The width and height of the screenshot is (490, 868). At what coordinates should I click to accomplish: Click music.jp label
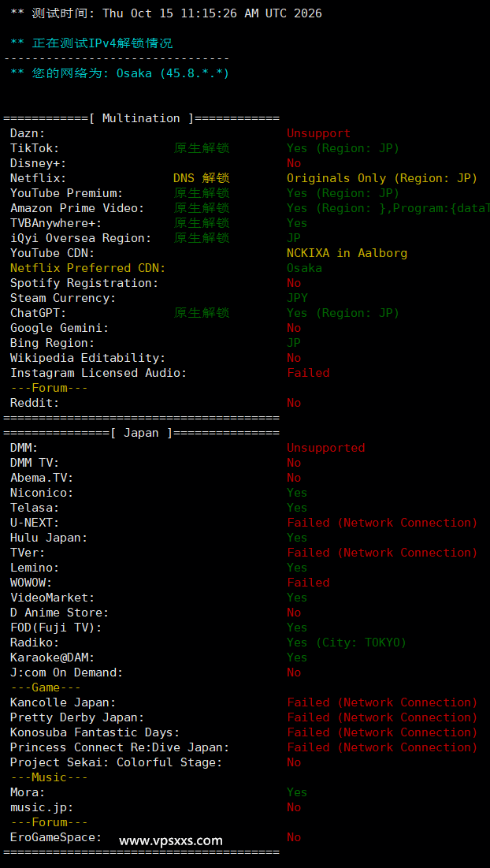click(x=42, y=807)
